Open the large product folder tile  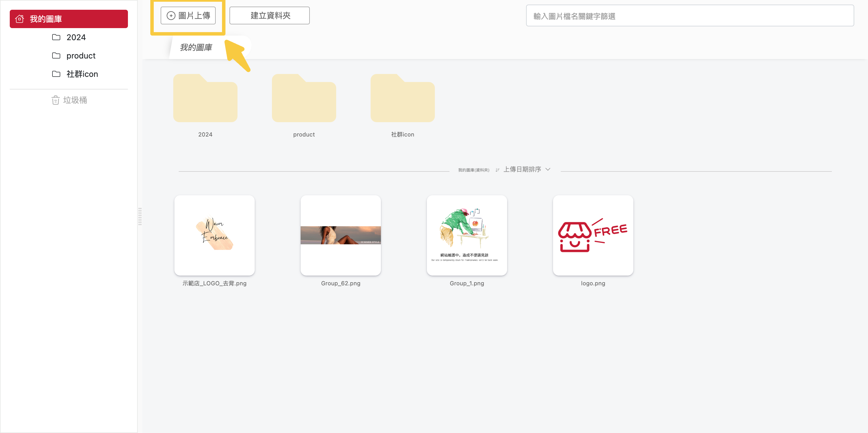point(304,98)
